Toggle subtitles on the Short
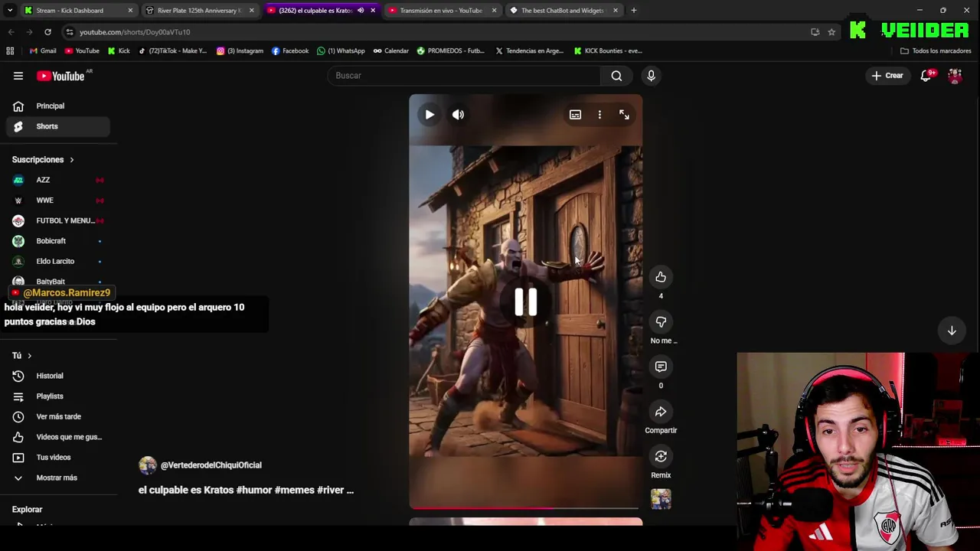This screenshot has height=551, width=980. pos(575,115)
